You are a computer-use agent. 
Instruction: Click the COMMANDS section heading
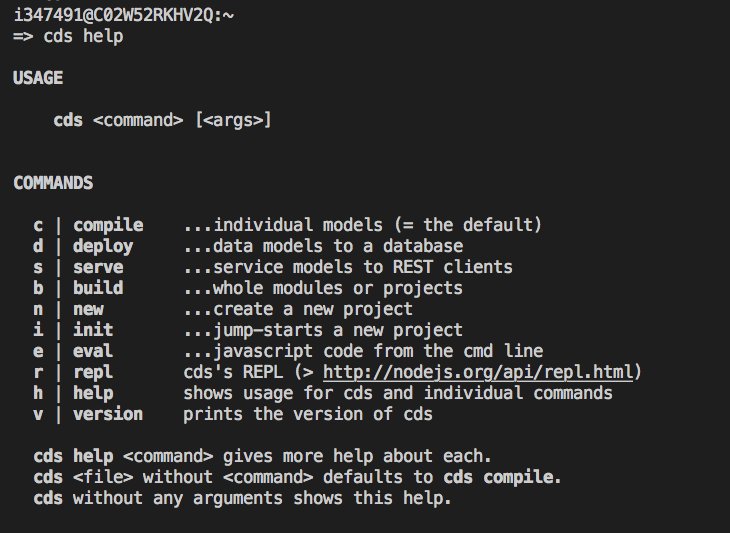(x=53, y=183)
